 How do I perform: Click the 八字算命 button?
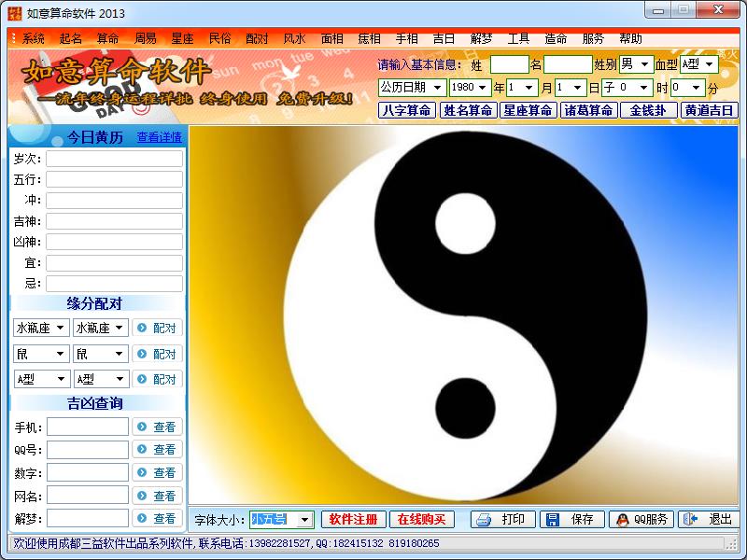point(407,110)
